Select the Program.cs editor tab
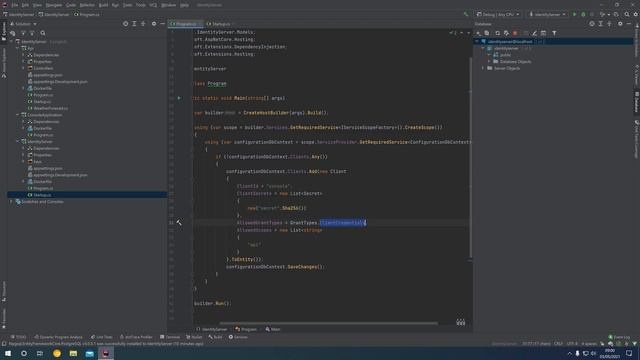This screenshot has width=640, height=360. (185, 24)
